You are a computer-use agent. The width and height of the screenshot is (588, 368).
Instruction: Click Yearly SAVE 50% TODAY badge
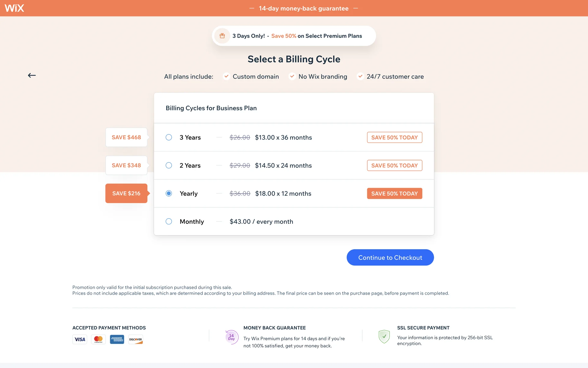tap(394, 194)
